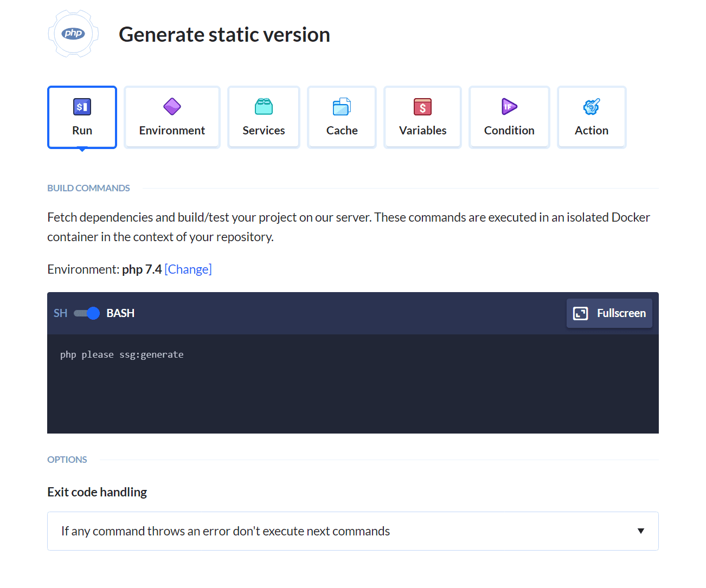Screen dimensions: 706x588
Task: Click the Cache files icon
Action: point(342,107)
